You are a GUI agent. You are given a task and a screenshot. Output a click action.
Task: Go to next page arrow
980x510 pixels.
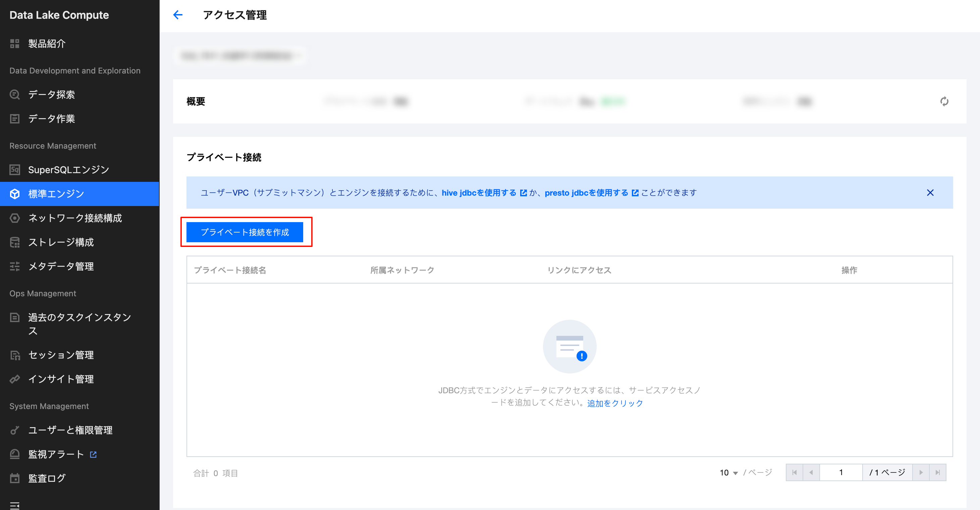tap(921, 472)
